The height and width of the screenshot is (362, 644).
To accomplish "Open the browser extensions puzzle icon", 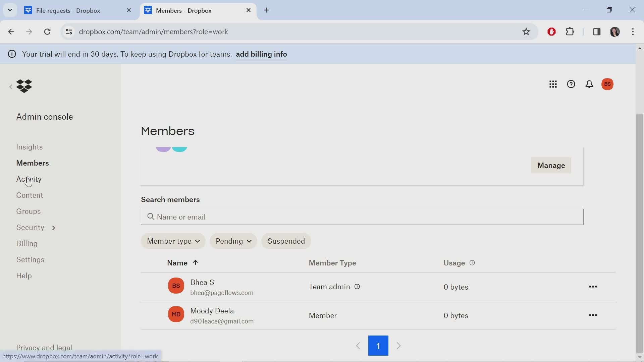I will pyautogui.click(x=570, y=32).
